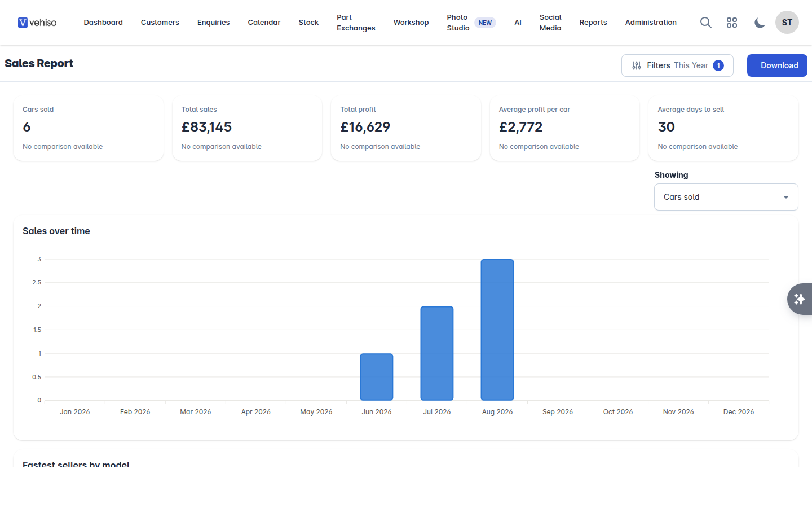The image size is (812, 508).
Task: Open the ST user avatar menu
Action: coord(787,23)
